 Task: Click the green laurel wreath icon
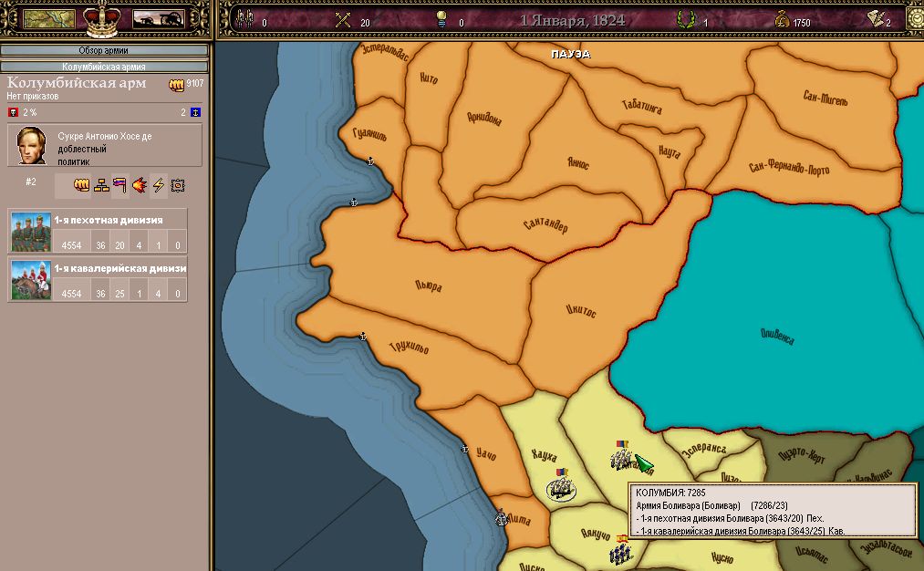click(x=685, y=21)
